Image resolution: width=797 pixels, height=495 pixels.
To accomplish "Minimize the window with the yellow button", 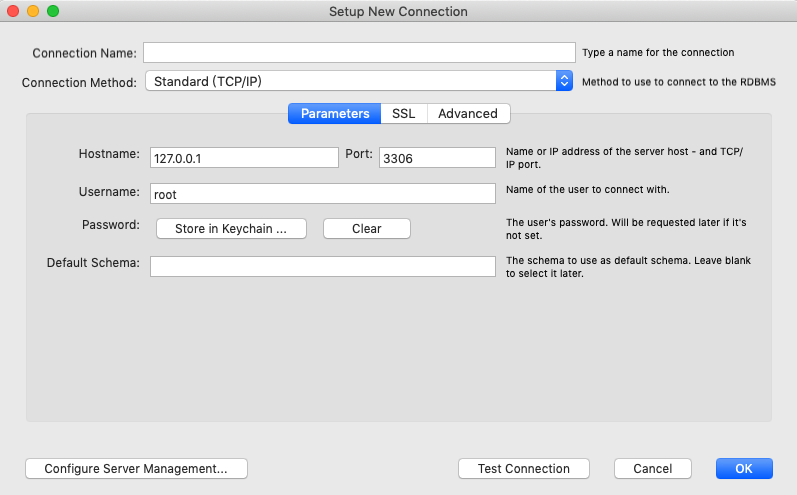I will pyautogui.click(x=33, y=11).
